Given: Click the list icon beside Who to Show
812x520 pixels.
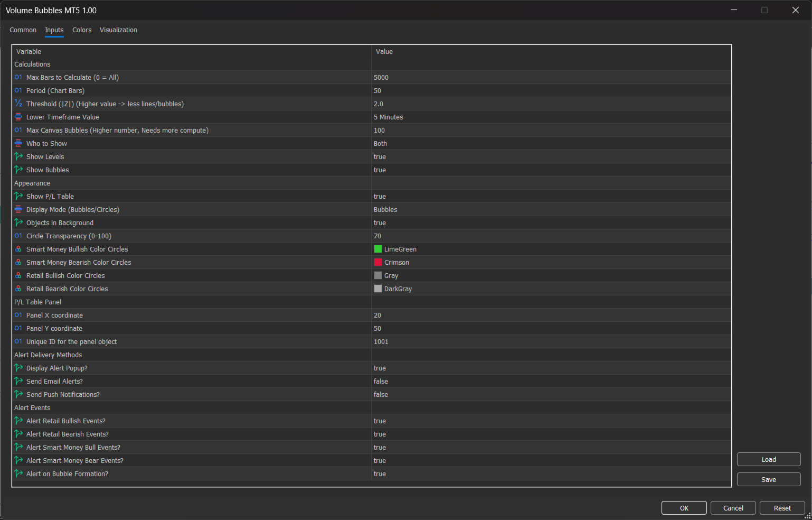Looking at the screenshot, I should coord(18,143).
